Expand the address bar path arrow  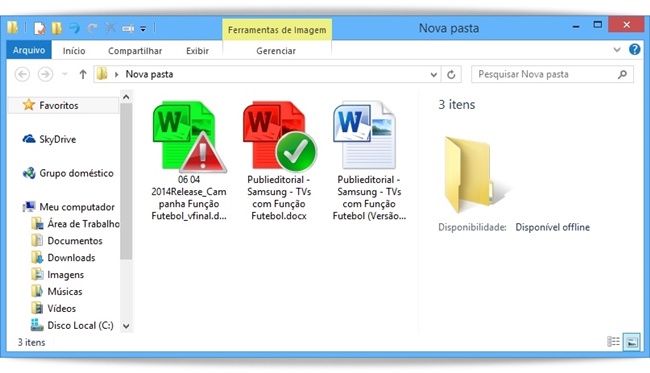116,74
